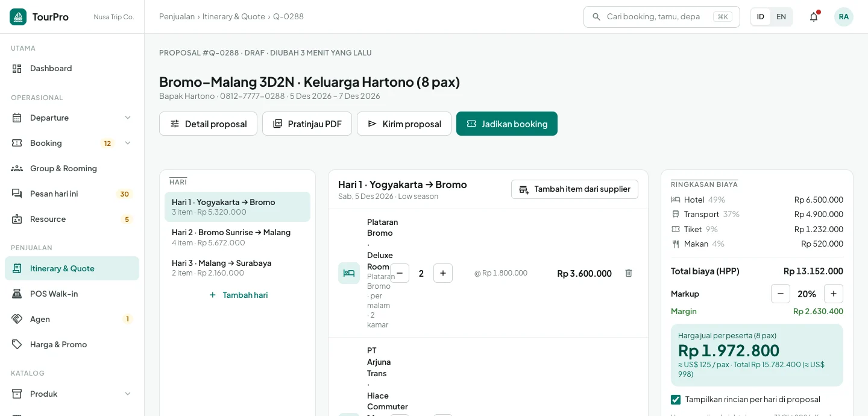This screenshot has width=868, height=416.
Task: Click Margin value Rp 2.630.400
Action: pyautogui.click(x=818, y=312)
